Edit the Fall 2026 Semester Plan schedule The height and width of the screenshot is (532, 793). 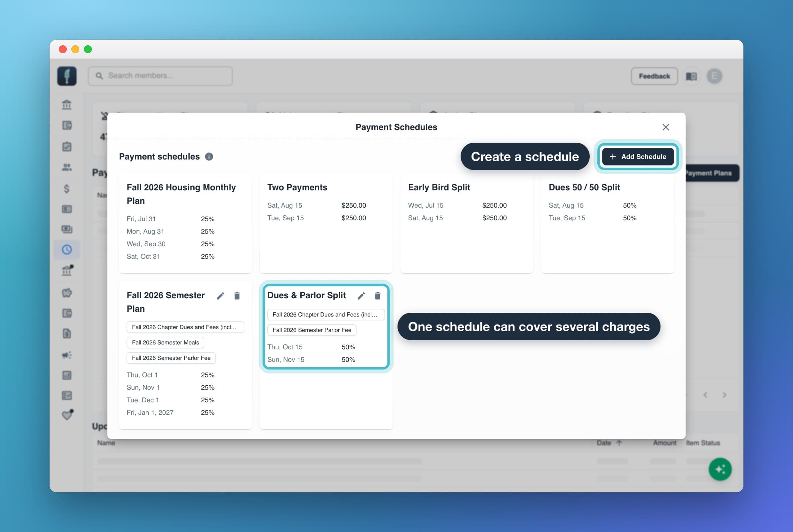click(x=220, y=296)
